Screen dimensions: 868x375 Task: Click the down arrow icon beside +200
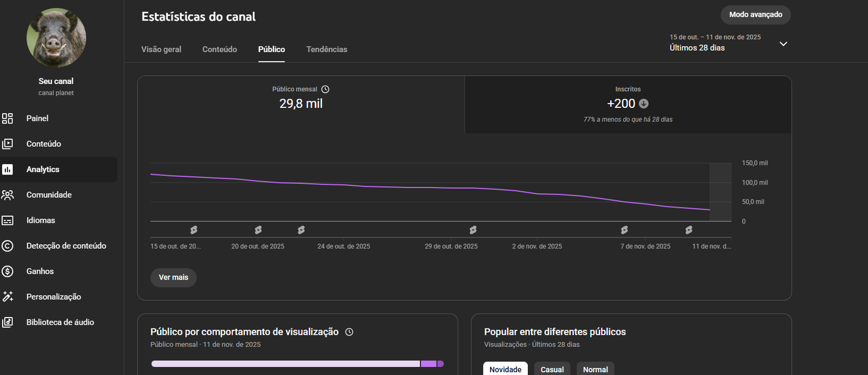click(644, 104)
